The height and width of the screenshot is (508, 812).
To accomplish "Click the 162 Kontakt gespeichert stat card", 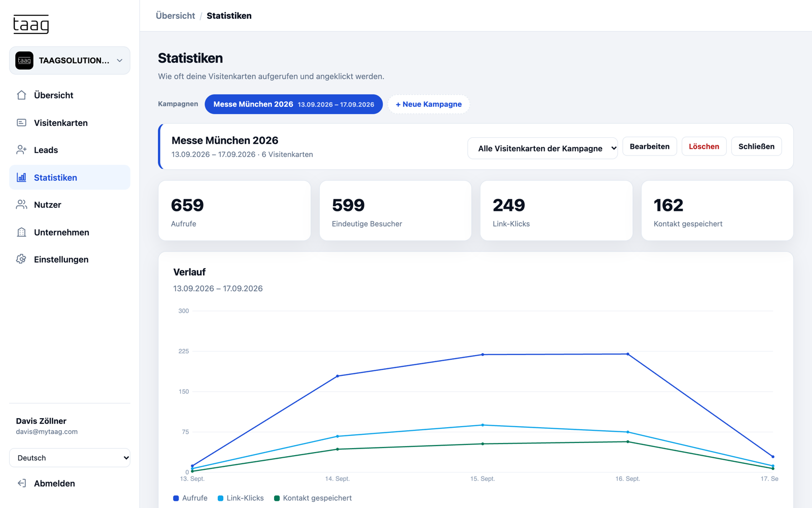I will (x=717, y=210).
